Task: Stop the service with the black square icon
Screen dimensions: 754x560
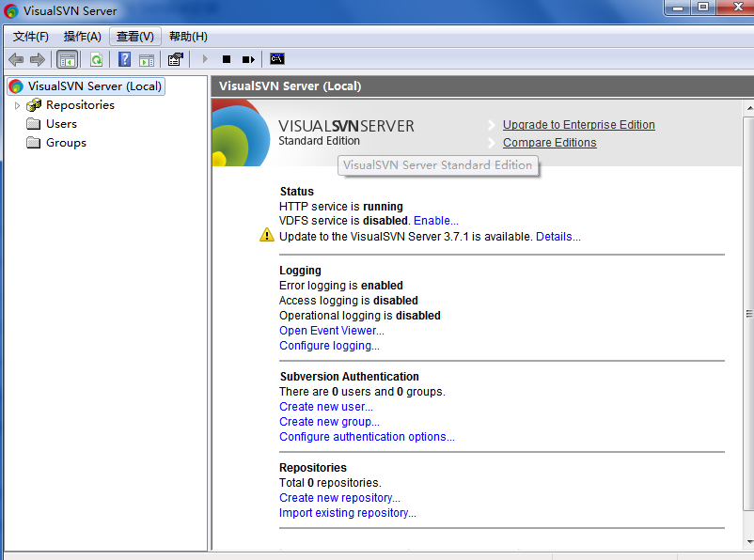Action: click(x=227, y=59)
